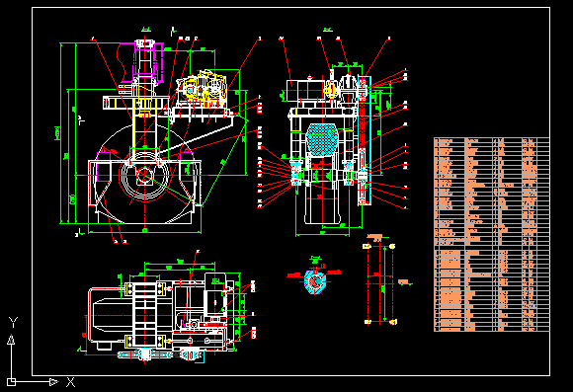The height and width of the screenshot is (392, 573).
Task: Click the Y label above UCS icon
Action: [x=13, y=322]
